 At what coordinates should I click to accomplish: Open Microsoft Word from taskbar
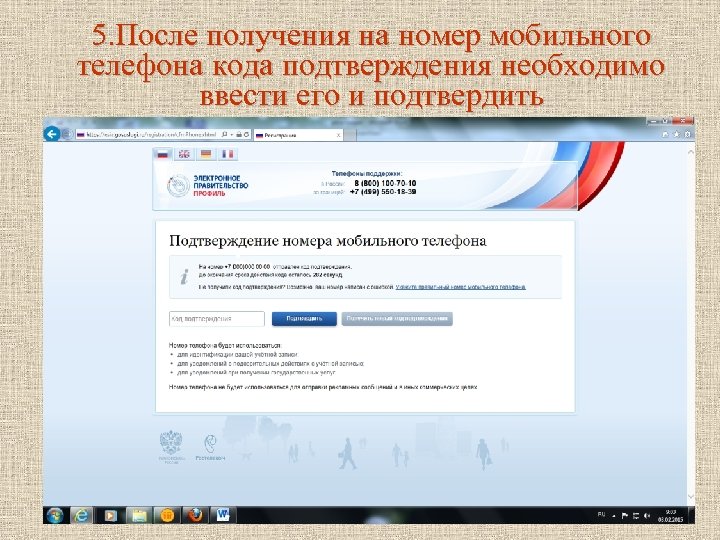[224, 515]
